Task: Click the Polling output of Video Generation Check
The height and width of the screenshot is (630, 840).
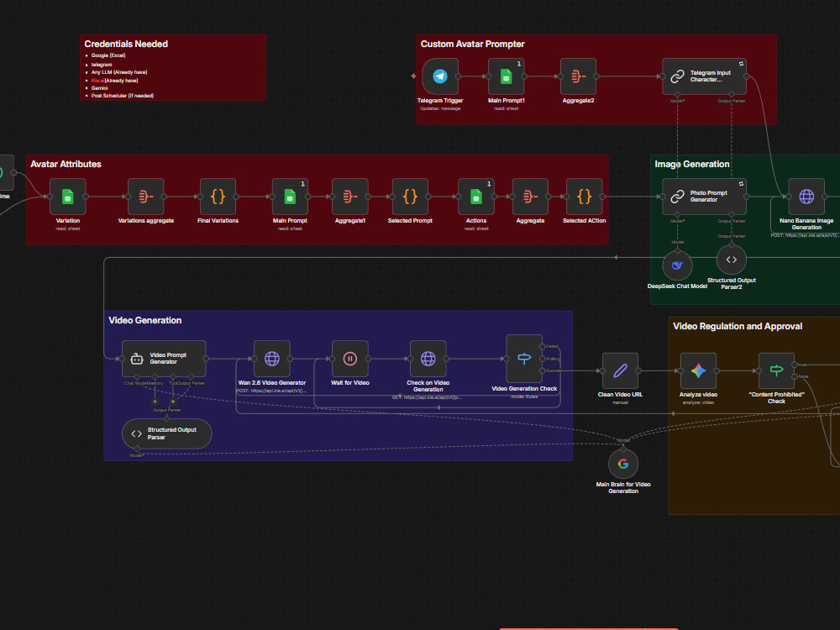Action: [x=543, y=359]
